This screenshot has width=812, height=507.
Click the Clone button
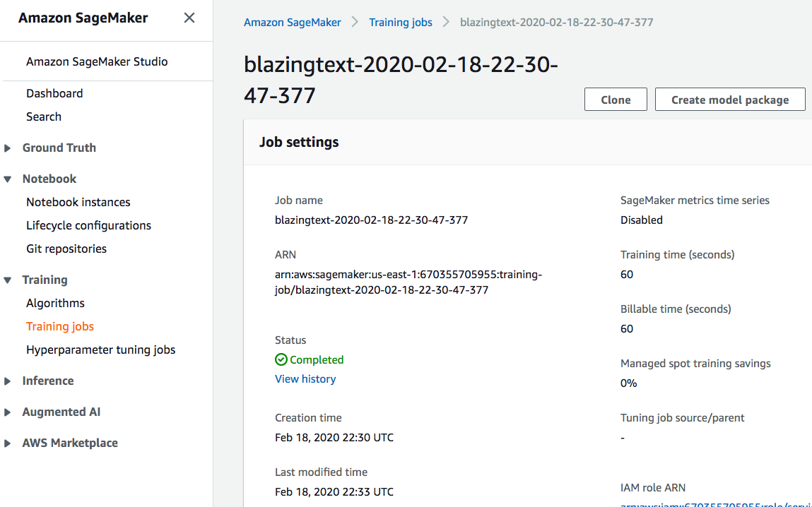[616, 100]
